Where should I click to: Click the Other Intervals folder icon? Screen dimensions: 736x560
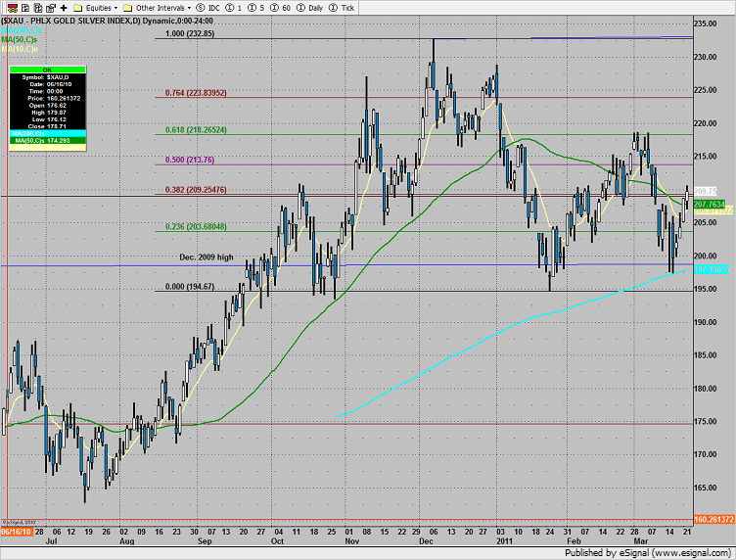tap(127, 8)
